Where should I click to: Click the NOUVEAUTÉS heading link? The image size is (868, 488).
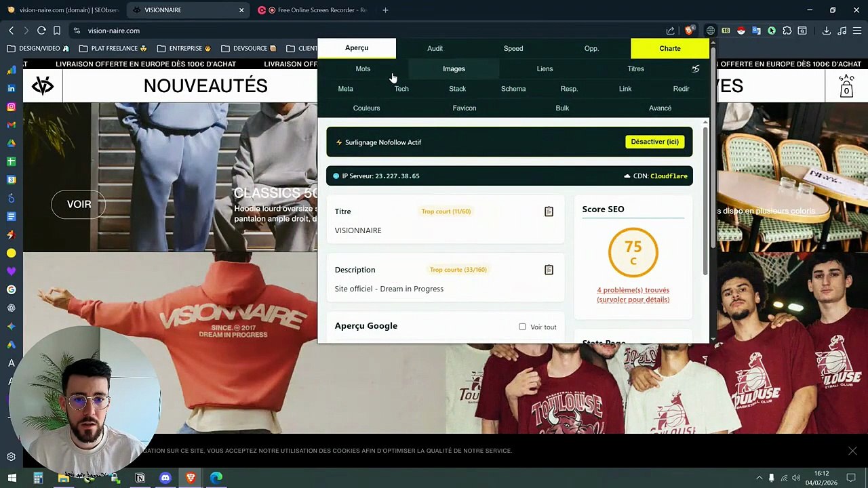205,86
